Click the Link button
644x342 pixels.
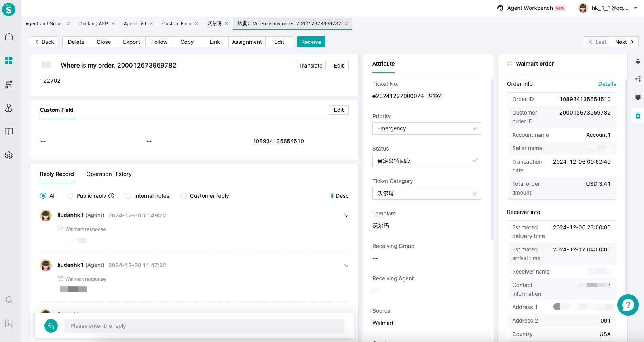point(215,42)
